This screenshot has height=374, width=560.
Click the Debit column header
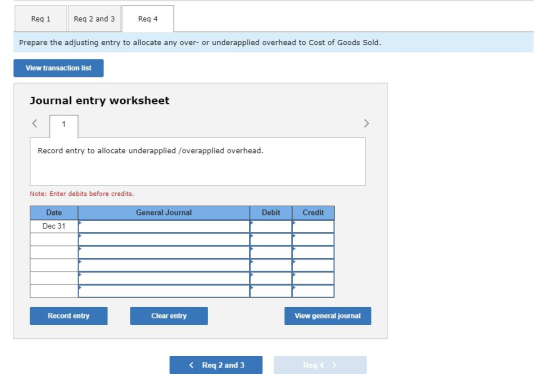[x=271, y=213]
